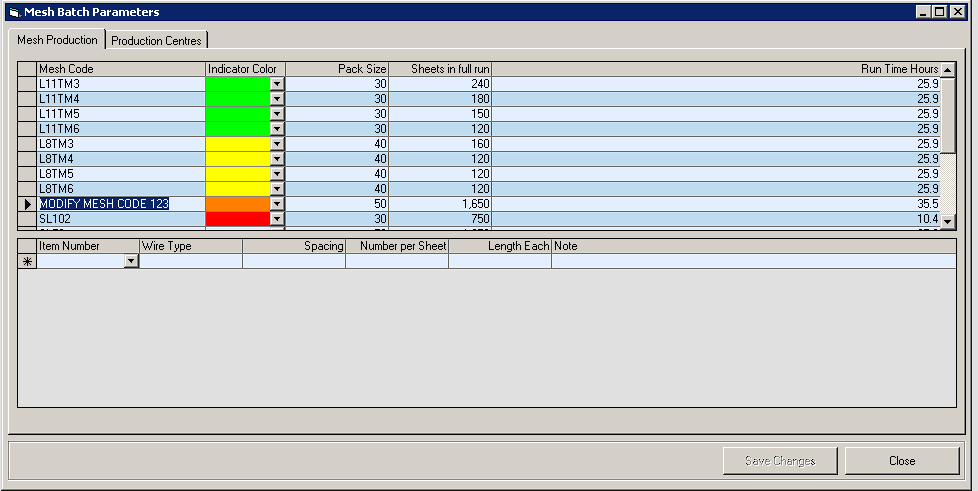
Task: Select the L8TM5 mesh code cell
Action: 121,173
